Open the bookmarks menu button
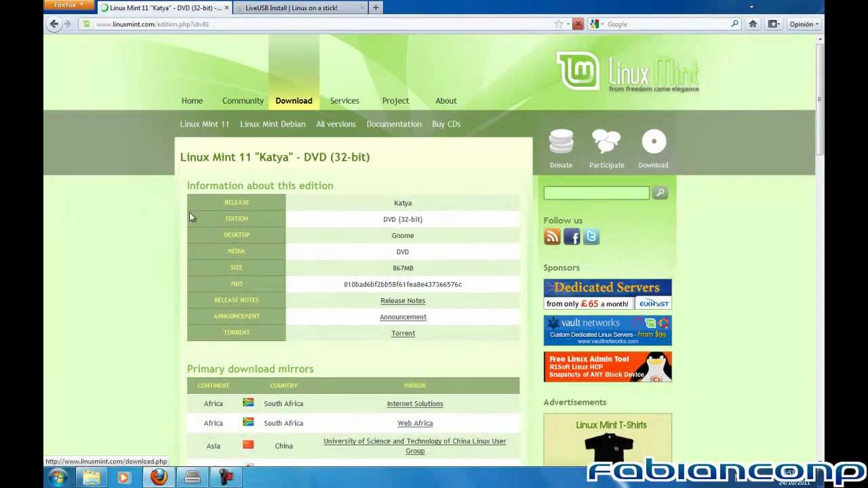 774,24
